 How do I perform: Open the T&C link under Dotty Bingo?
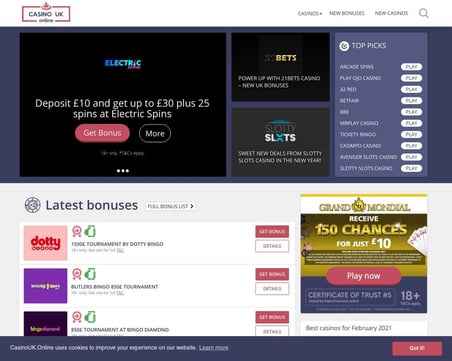(120, 250)
